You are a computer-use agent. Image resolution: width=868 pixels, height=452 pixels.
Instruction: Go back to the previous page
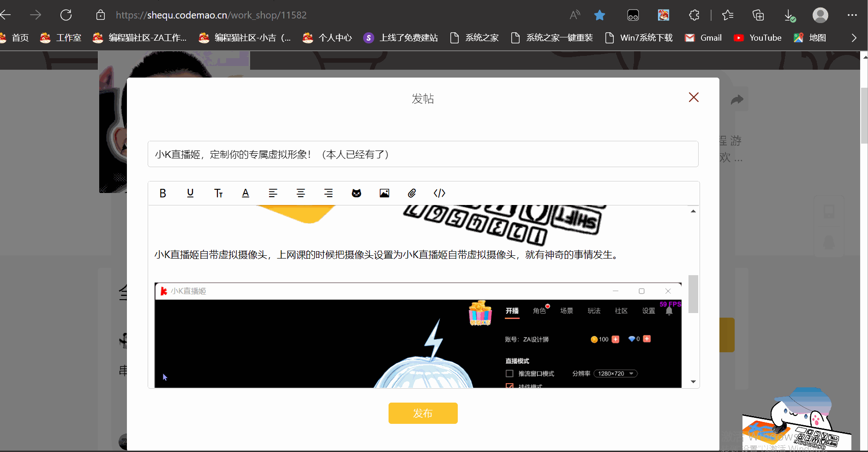pos(6,15)
